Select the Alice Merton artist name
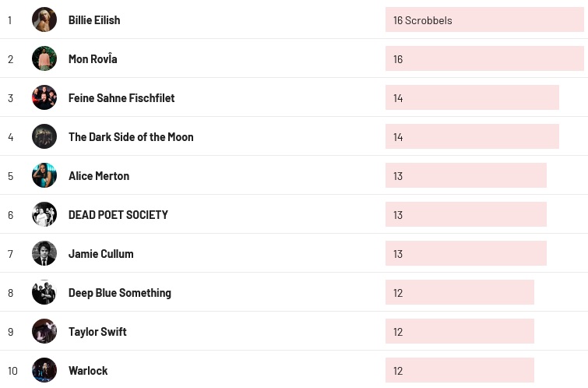588x388 pixels. (x=99, y=176)
